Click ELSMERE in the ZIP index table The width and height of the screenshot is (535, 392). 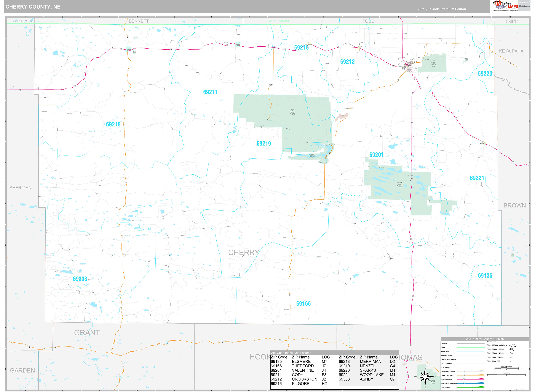[301, 362]
